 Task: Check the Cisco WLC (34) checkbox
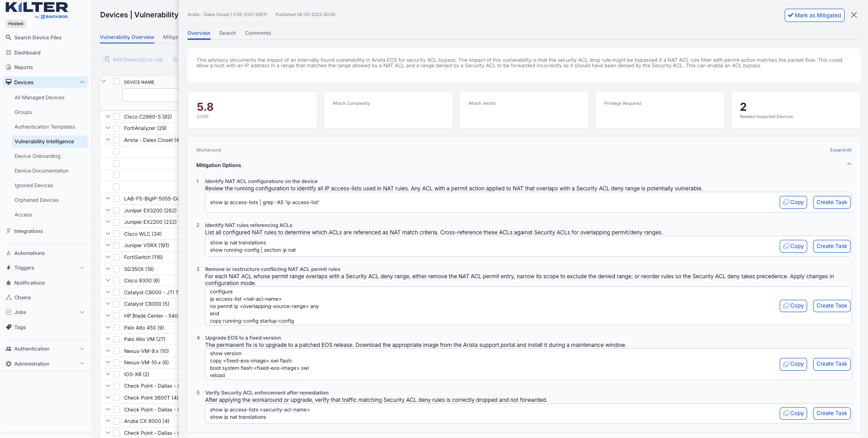(116, 234)
